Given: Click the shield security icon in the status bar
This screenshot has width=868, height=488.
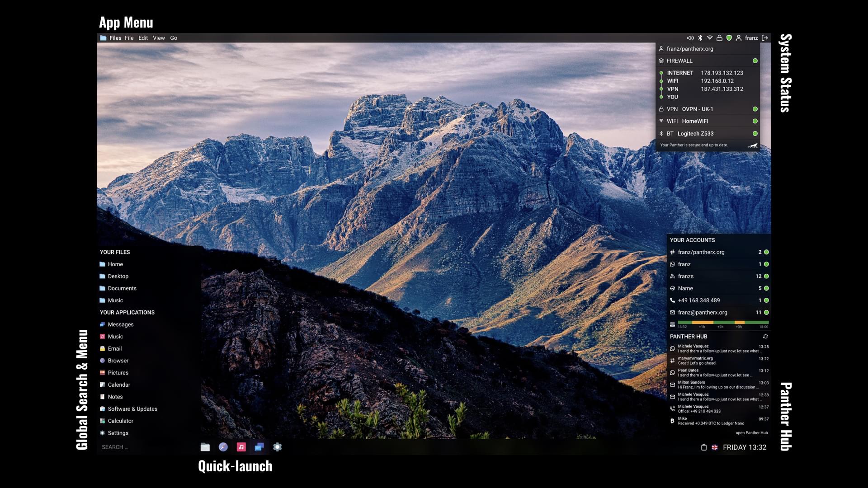Looking at the screenshot, I should click(729, 38).
